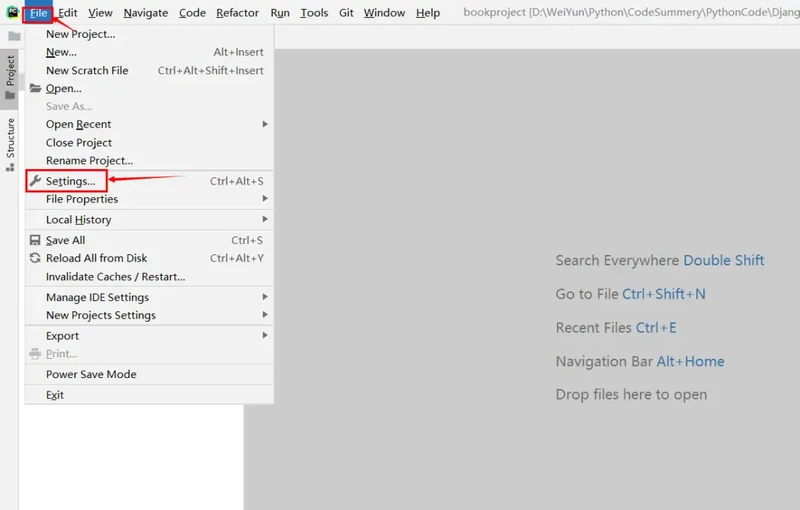Click the open folder icon next to Open

[x=35, y=88]
